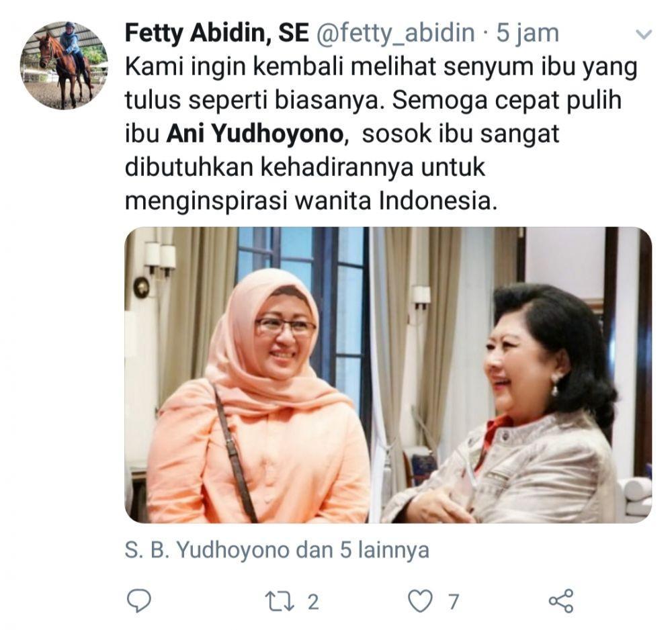
Task: Expand the tweet options chevron
Action: coord(644,34)
